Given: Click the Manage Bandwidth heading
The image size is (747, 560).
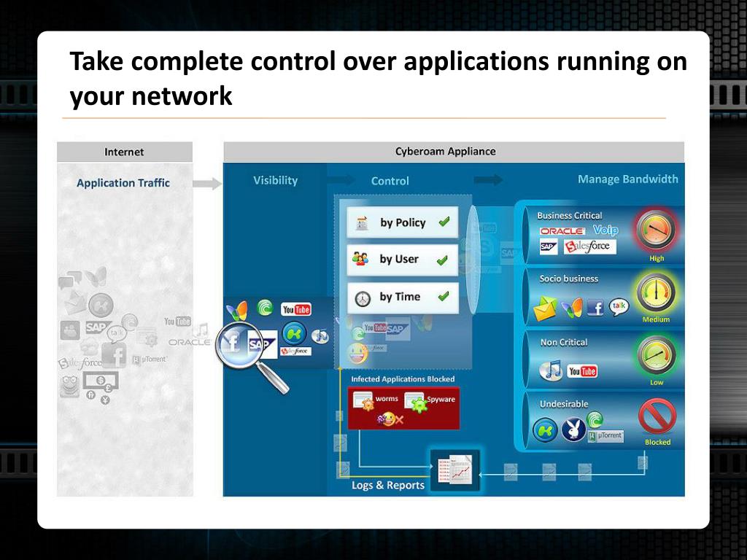Looking at the screenshot, I should pos(627,179).
